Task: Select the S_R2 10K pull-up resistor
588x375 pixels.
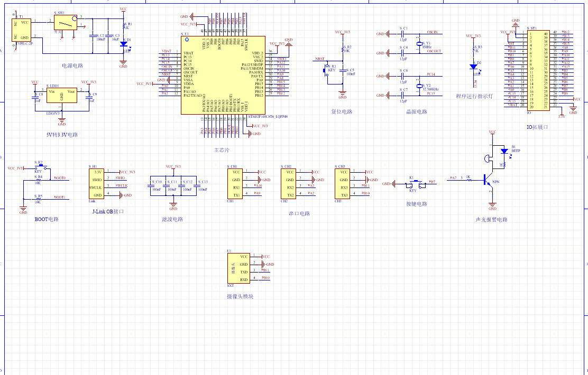Action: [343, 51]
